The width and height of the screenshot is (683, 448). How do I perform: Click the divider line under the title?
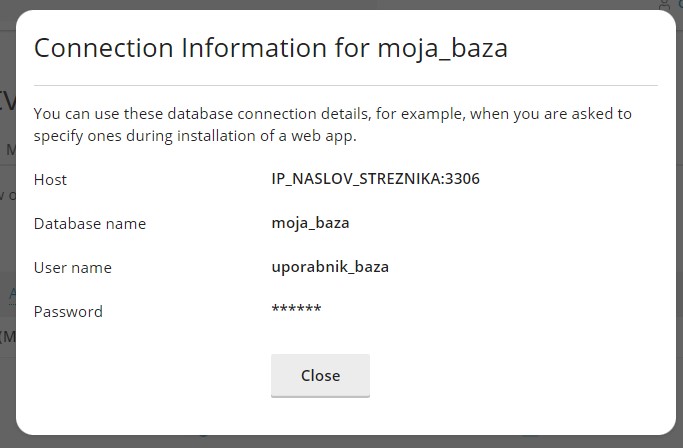click(345, 85)
